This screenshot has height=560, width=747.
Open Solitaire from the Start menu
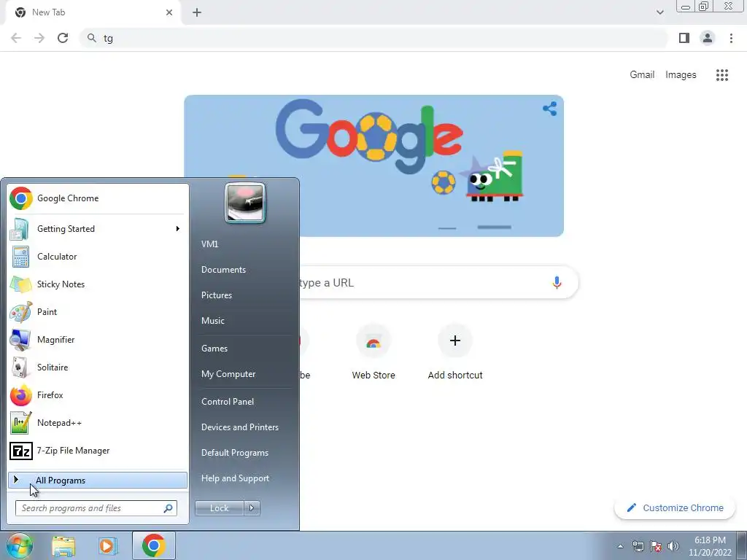coord(98,367)
